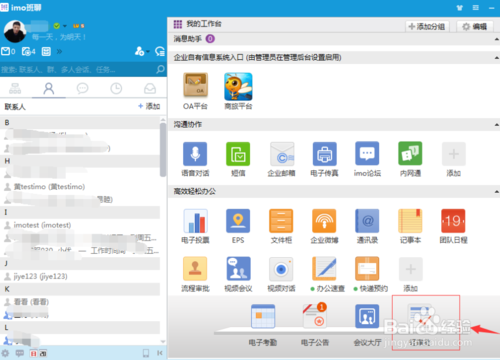
Task: Open skin shirt icon in title bar
Action: coord(460,7)
